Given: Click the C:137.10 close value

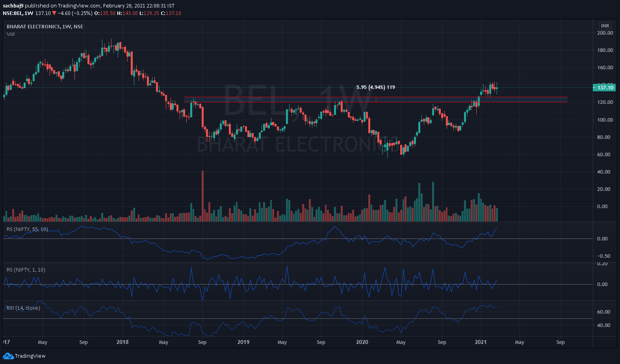Looking at the screenshot, I should [x=171, y=13].
